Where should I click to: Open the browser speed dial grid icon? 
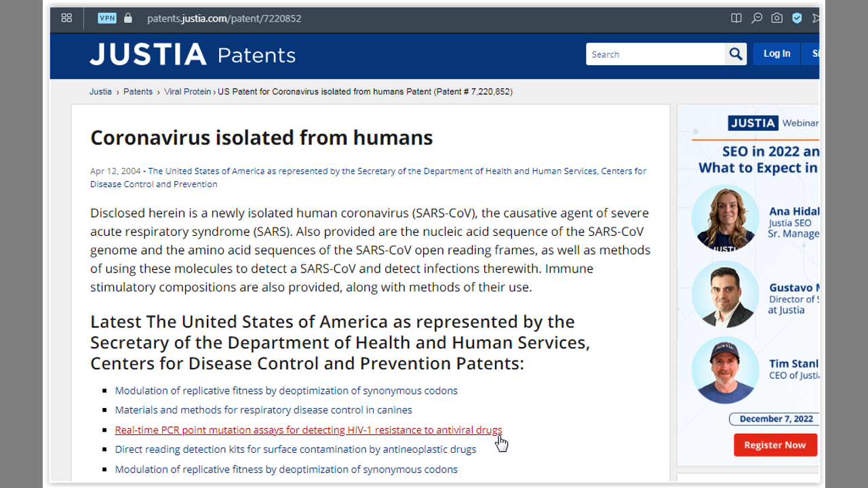tap(66, 18)
